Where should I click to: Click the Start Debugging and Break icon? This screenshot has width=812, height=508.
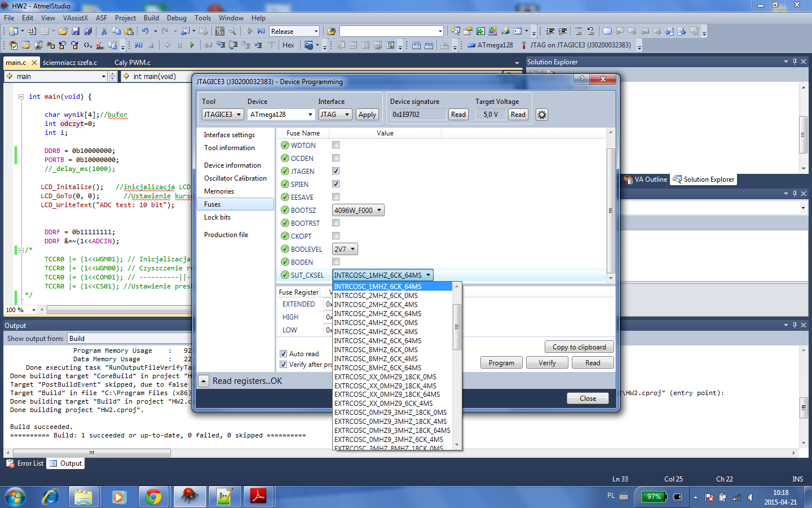tap(261, 31)
